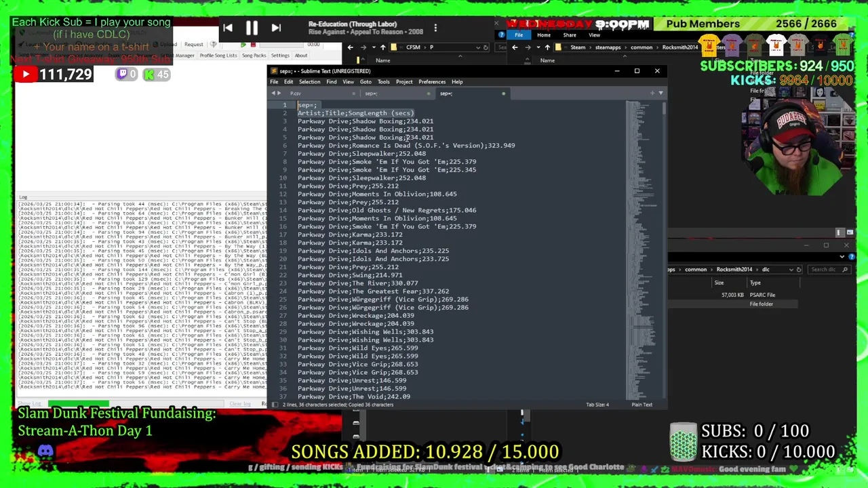868x488 pixels.
Task: Open recent locations dropdown in CFSM Explorer
Action: tap(373, 47)
